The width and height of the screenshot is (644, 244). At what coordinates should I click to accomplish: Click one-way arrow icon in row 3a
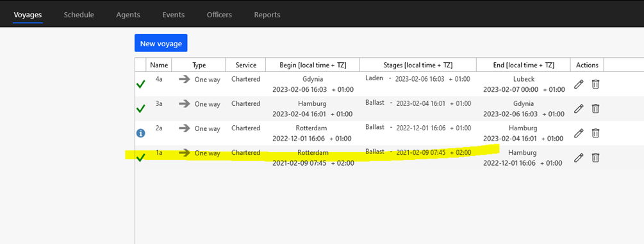point(185,103)
